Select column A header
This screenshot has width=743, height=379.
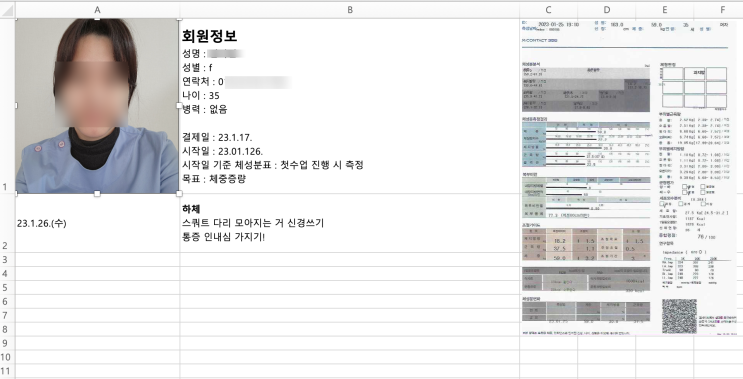click(x=97, y=9)
